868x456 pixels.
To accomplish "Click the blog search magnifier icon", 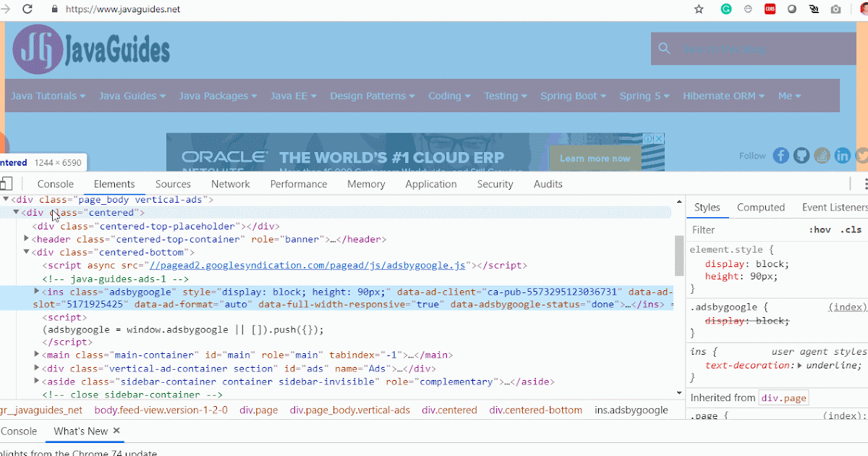I will pos(664,49).
